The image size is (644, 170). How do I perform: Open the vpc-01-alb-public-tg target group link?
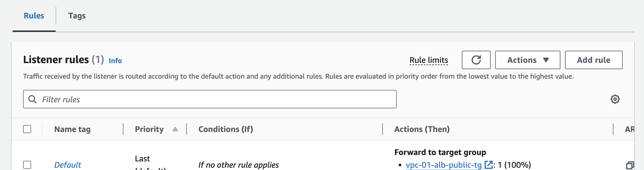pos(443,165)
